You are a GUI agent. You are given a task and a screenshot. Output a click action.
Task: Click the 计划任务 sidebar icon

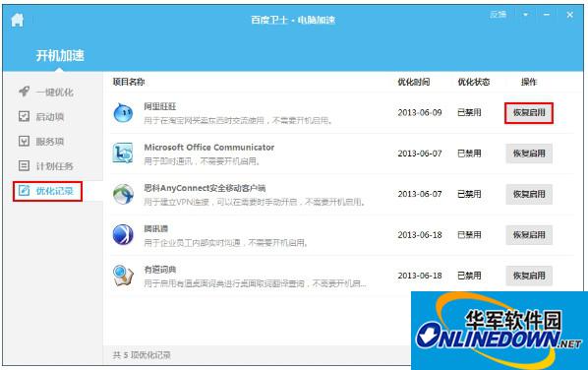coord(24,165)
